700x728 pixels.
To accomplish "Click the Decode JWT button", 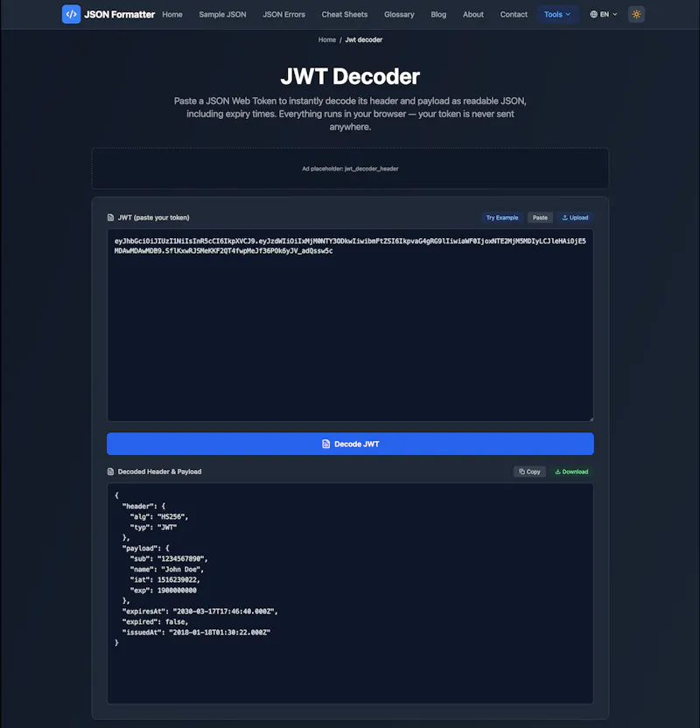I will [x=351, y=444].
